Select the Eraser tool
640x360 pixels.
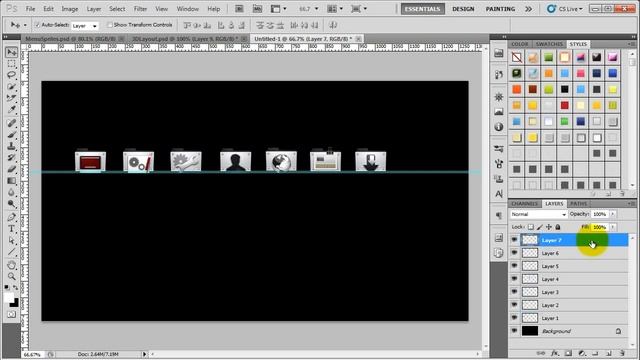click(11, 169)
